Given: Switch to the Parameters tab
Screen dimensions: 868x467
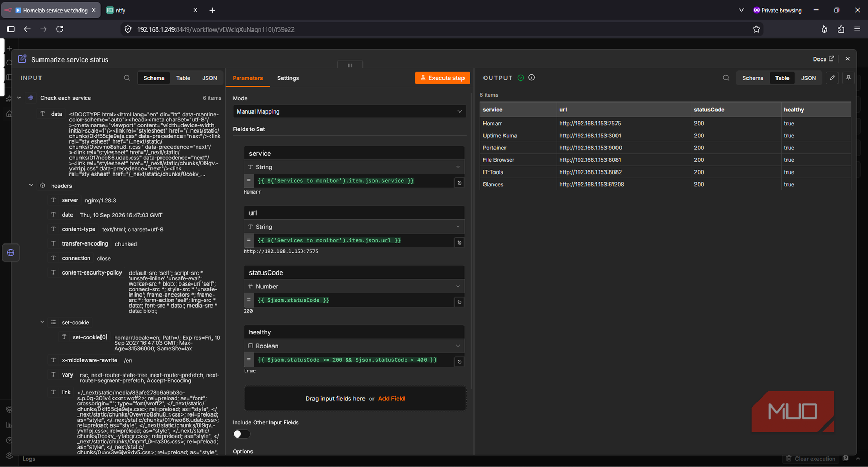Looking at the screenshot, I should point(248,78).
